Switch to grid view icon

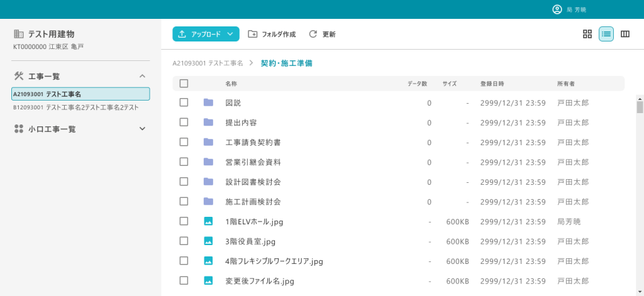click(x=587, y=34)
